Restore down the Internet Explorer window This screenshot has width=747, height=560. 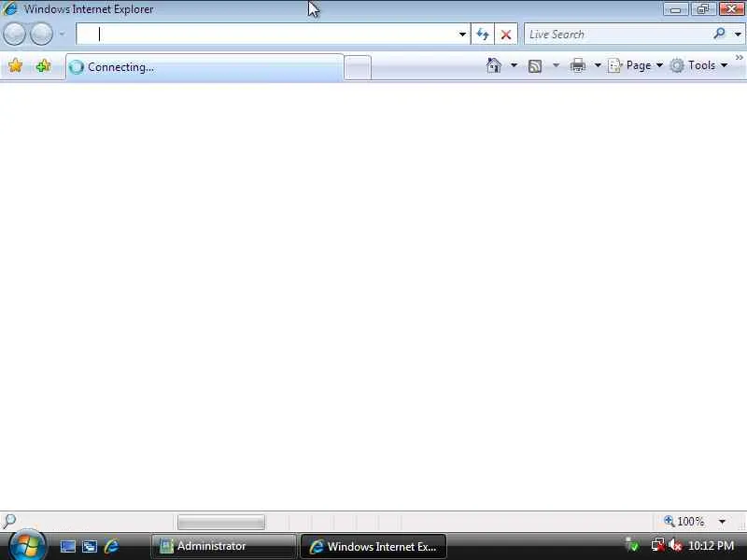703,9
